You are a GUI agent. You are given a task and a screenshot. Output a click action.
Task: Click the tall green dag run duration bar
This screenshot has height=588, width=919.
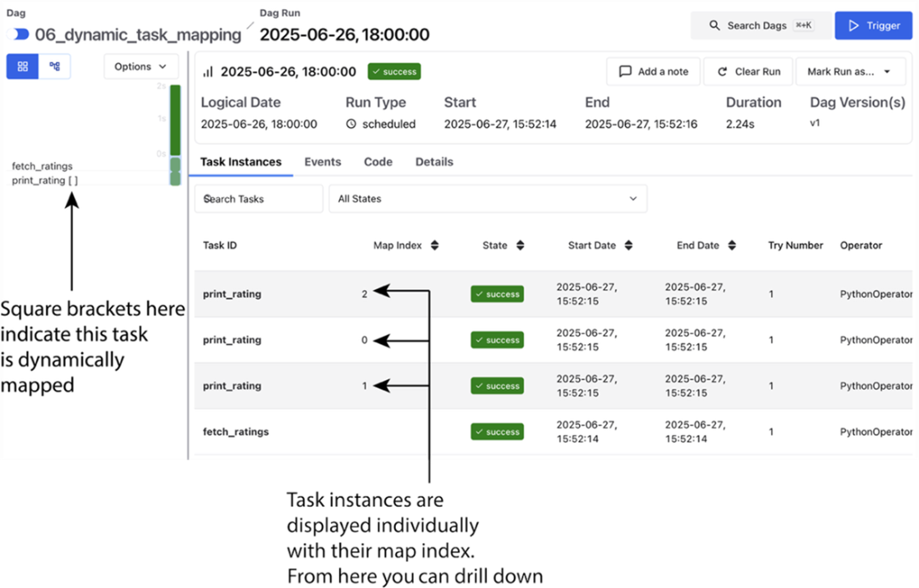tap(175, 120)
